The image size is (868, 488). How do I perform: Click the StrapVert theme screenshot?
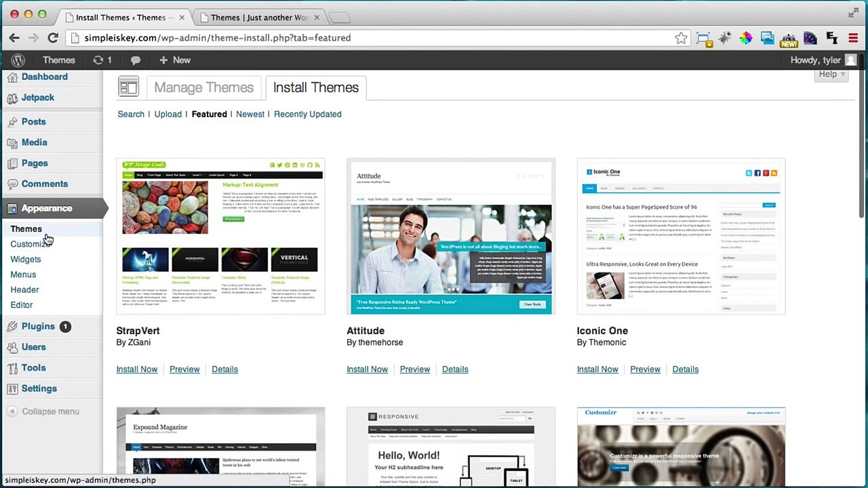tap(220, 237)
